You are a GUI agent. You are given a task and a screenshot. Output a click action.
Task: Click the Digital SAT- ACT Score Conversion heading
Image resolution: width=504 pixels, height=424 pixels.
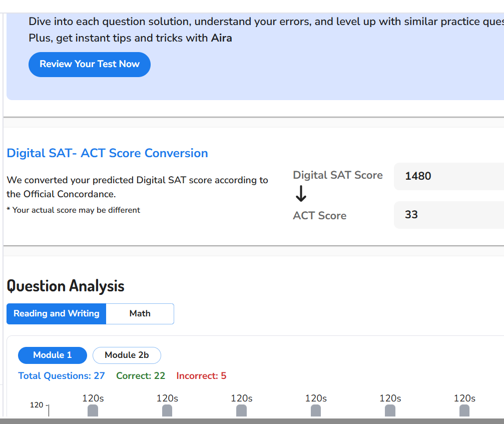tap(107, 153)
